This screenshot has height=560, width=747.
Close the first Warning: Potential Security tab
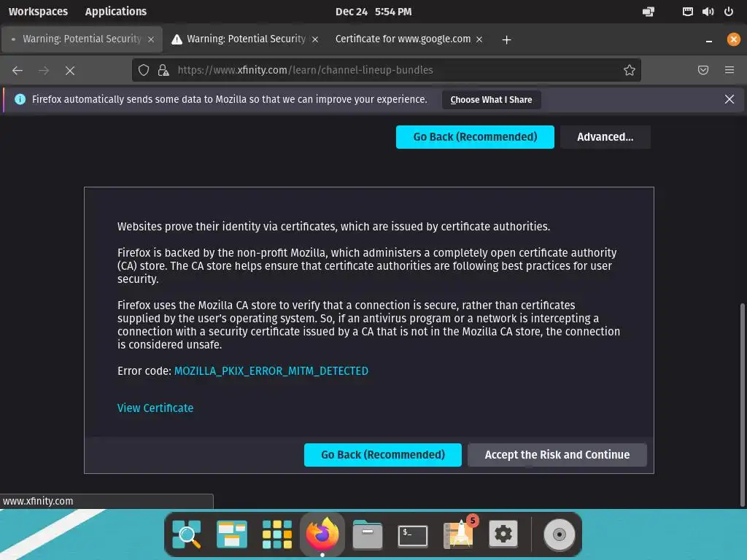tap(151, 39)
